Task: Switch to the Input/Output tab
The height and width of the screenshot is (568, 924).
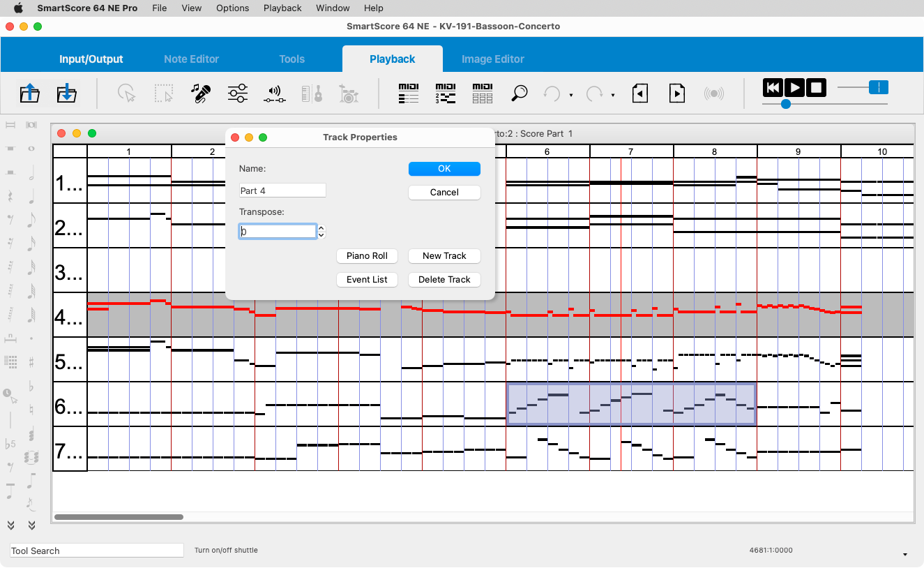Action: (91, 59)
